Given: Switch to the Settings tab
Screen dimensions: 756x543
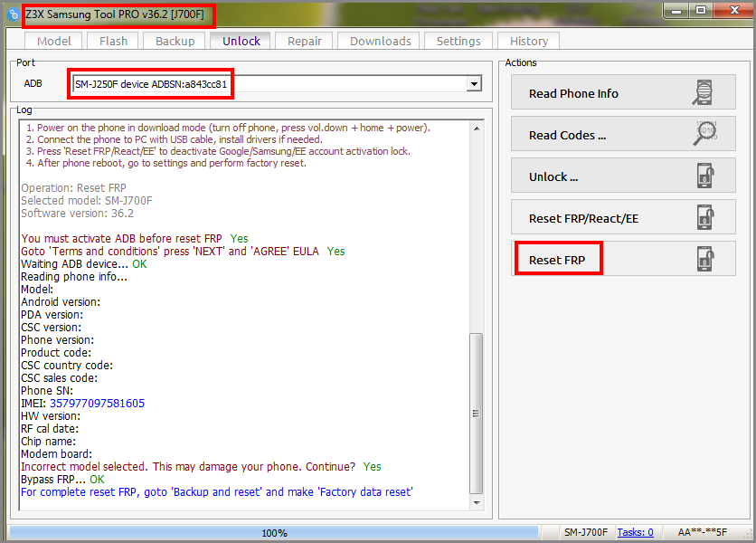Looking at the screenshot, I should click(458, 41).
